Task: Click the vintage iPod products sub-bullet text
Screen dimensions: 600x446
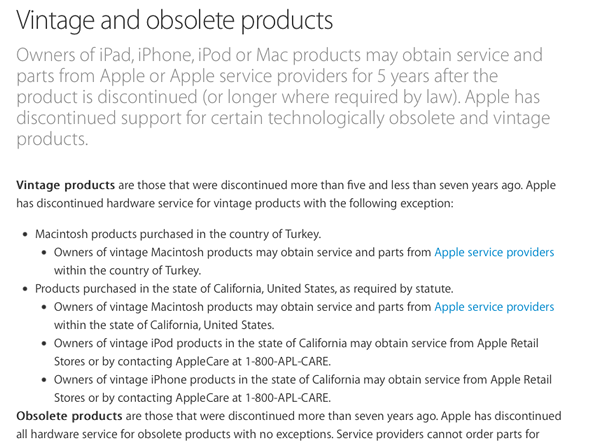Action: pyautogui.click(x=296, y=352)
